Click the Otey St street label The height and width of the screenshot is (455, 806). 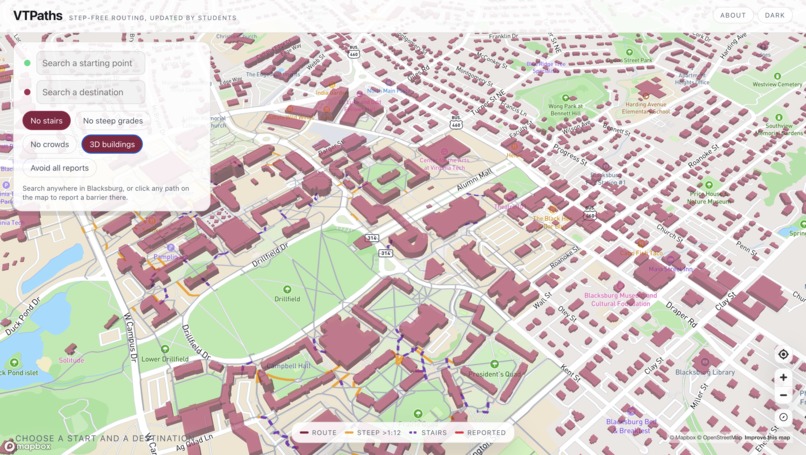567,315
